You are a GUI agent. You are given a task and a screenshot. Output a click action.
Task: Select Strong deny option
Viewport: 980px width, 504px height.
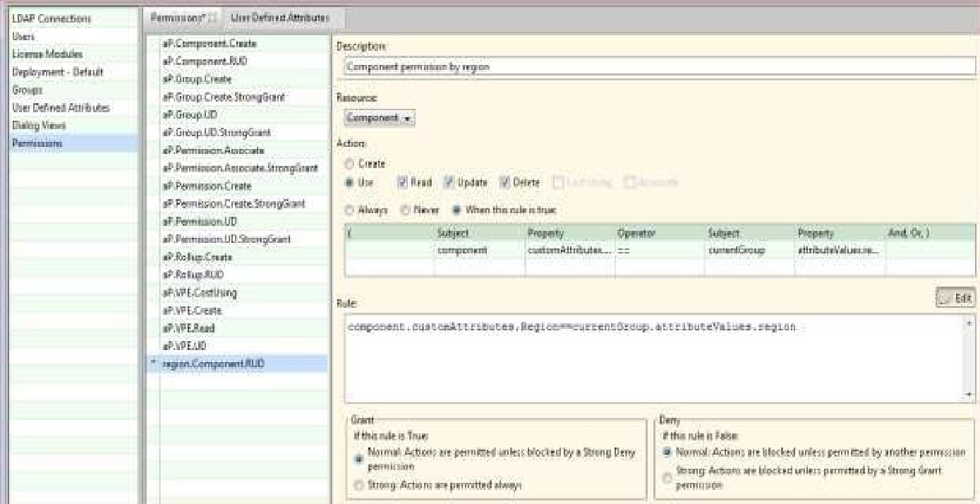point(666,478)
